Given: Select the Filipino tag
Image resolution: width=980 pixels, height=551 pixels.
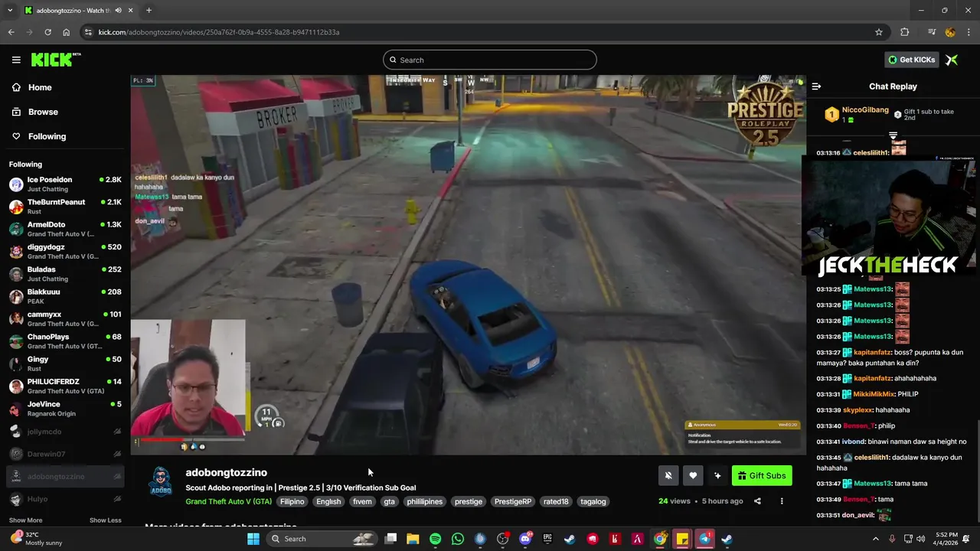Looking at the screenshot, I should click(x=292, y=501).
